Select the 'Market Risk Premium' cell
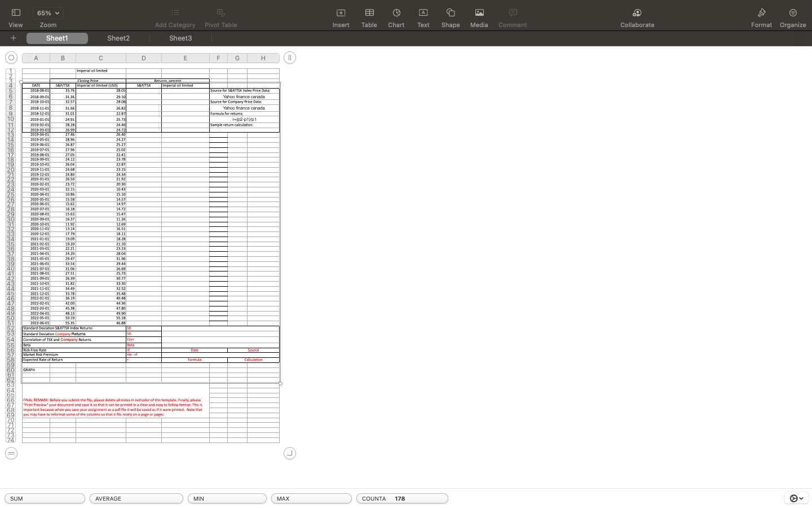Viewport: 812px width, 508px height. (x=74, y=355)
